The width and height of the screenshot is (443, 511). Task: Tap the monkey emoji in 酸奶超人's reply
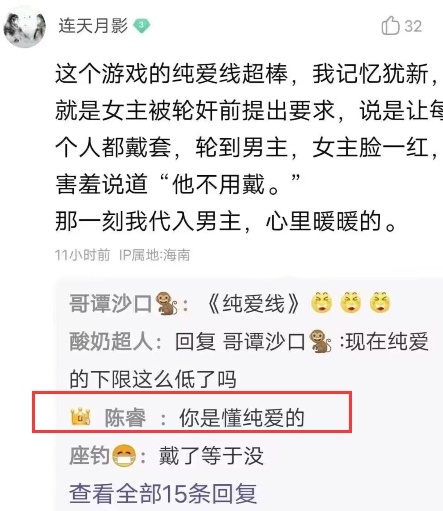click(x=320, y=341)
